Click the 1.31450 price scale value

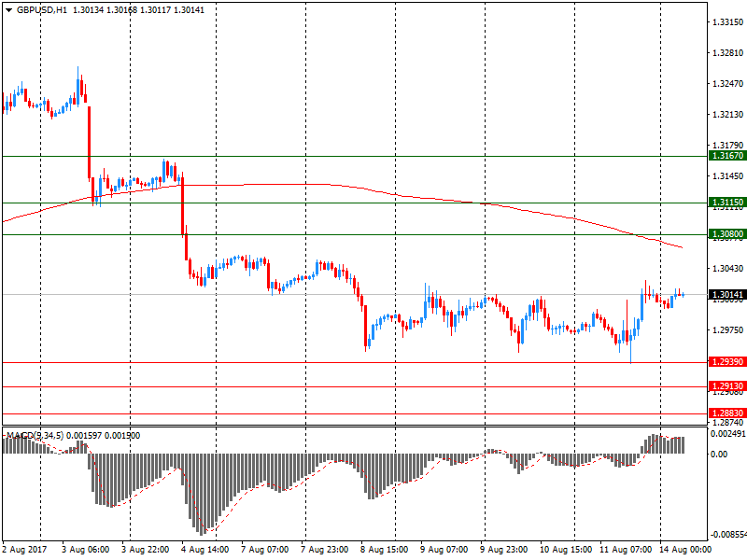tap(728, 176)
